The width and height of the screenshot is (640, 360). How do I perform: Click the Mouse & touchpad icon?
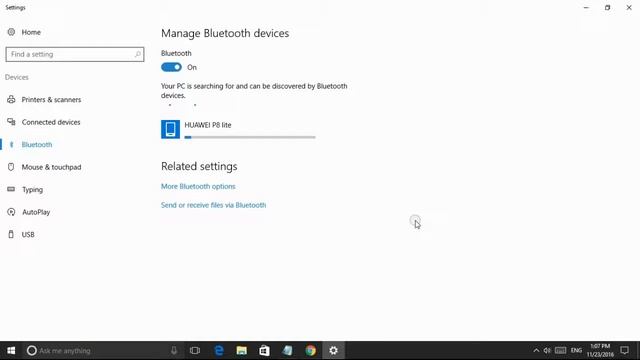[11, 167]
